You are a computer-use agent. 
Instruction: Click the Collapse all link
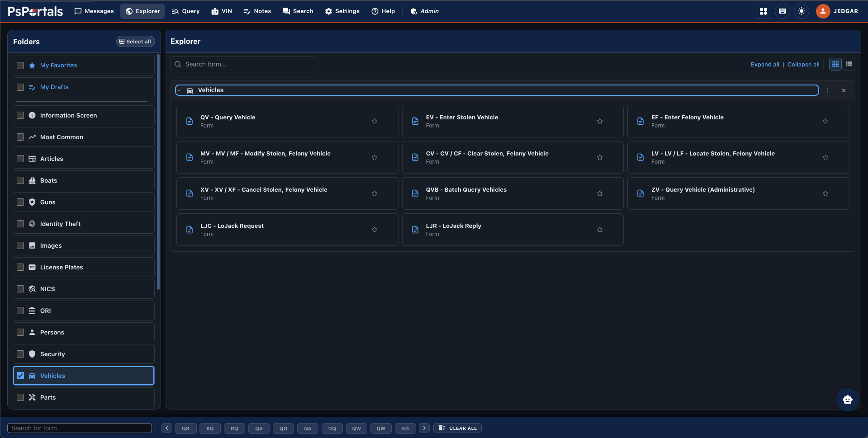803,65
